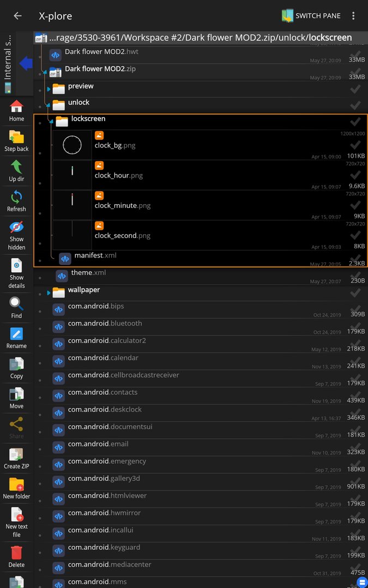The image size is (368, 588).
Task: Select the Move tool
Action: pos(16,398)
